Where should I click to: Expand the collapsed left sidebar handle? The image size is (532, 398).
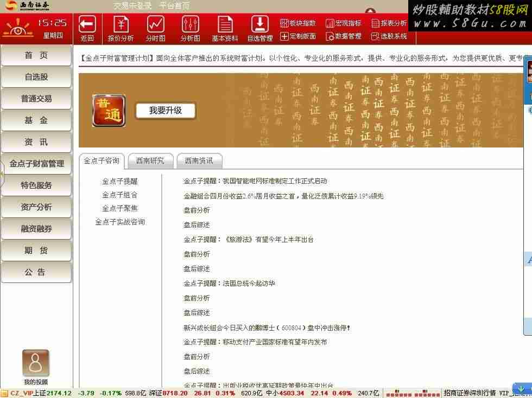[2, 174]
